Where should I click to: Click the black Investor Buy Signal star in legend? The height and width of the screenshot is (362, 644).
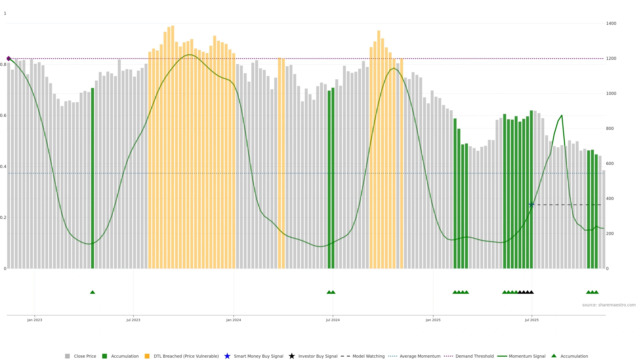[x=291, y=356]
